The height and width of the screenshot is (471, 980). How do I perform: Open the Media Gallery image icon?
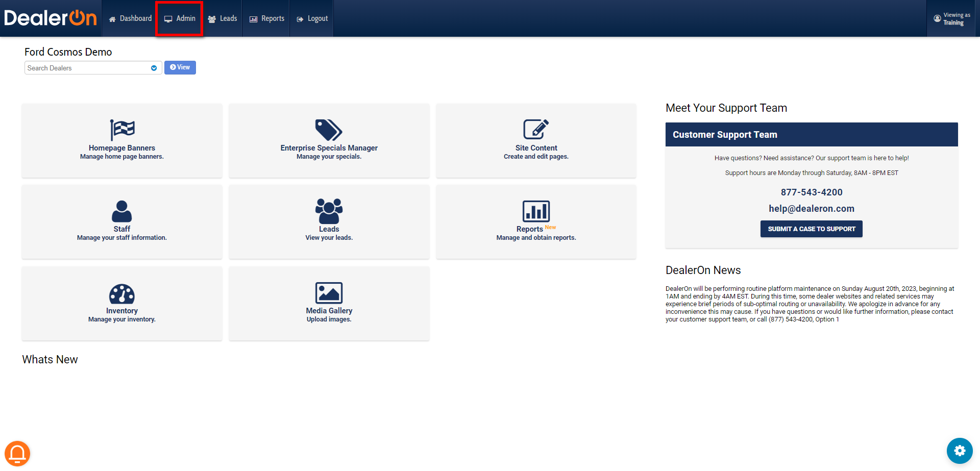tap(329, 293)
